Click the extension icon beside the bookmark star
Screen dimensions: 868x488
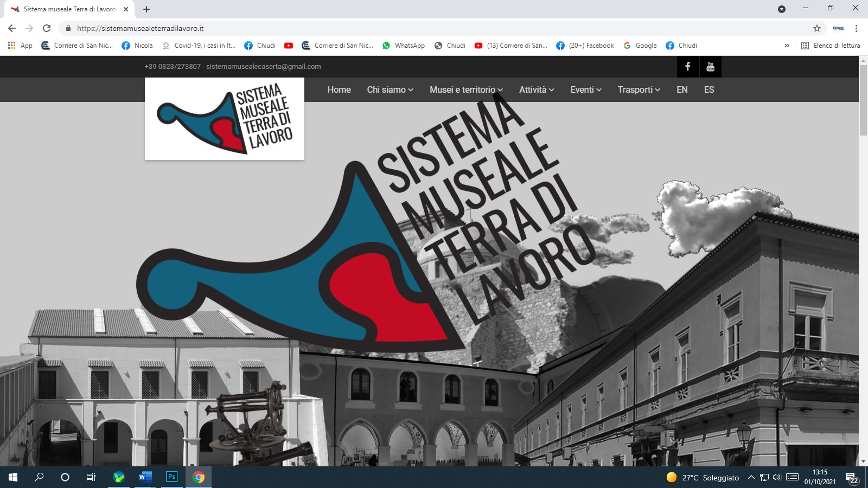click(x=838, y=28)
